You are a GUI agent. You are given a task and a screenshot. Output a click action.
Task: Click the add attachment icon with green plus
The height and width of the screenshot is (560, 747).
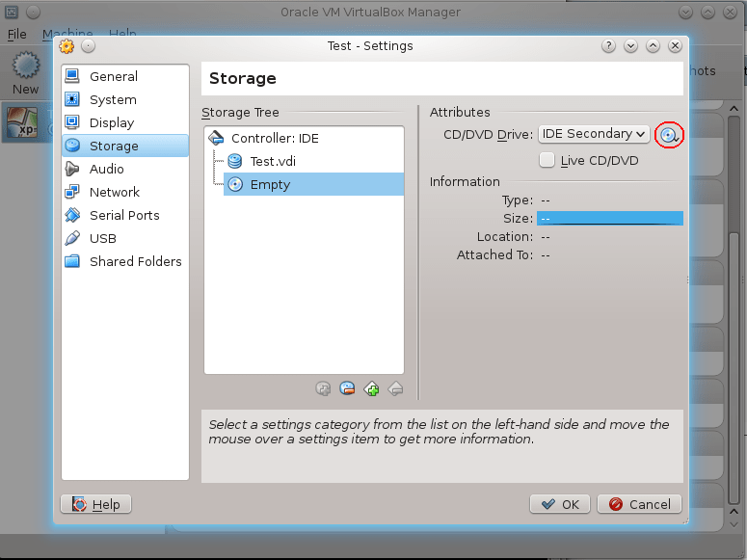click(372, 388)
